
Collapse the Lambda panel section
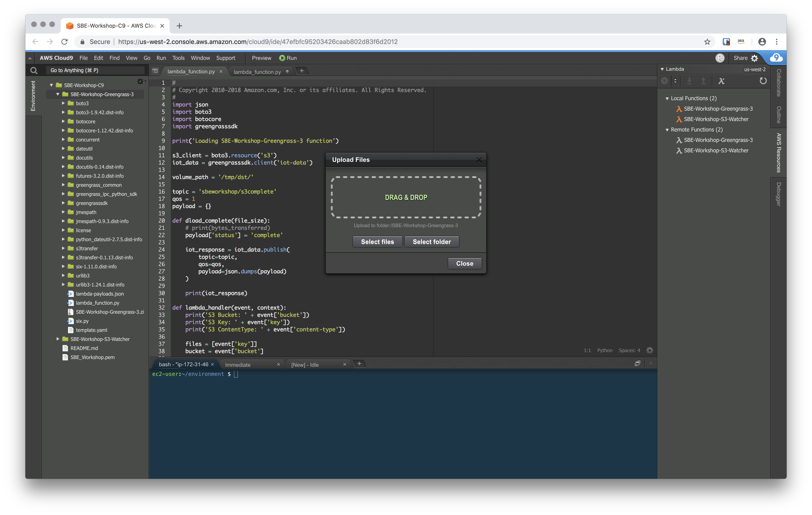[662, 69]
